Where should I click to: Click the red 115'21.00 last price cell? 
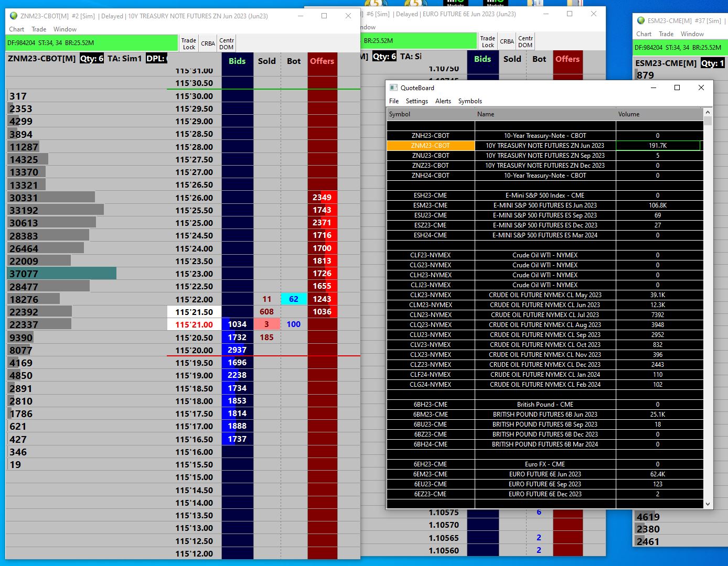coord(194,325)
